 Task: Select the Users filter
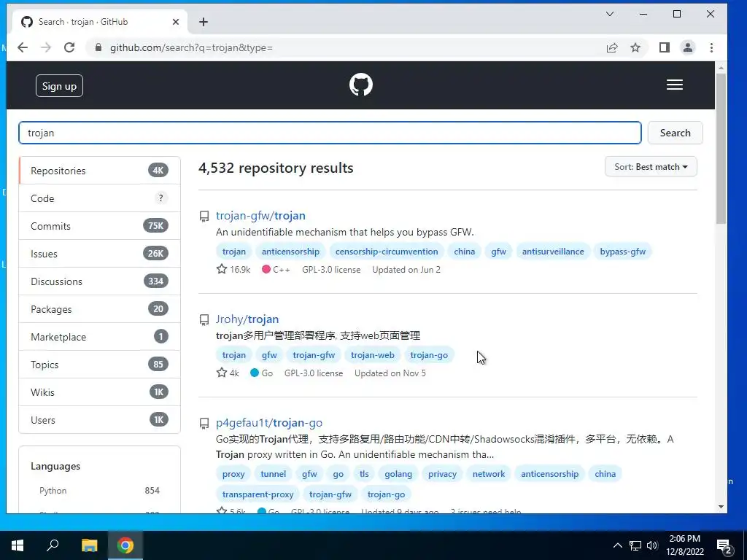(x=99, y=419)
